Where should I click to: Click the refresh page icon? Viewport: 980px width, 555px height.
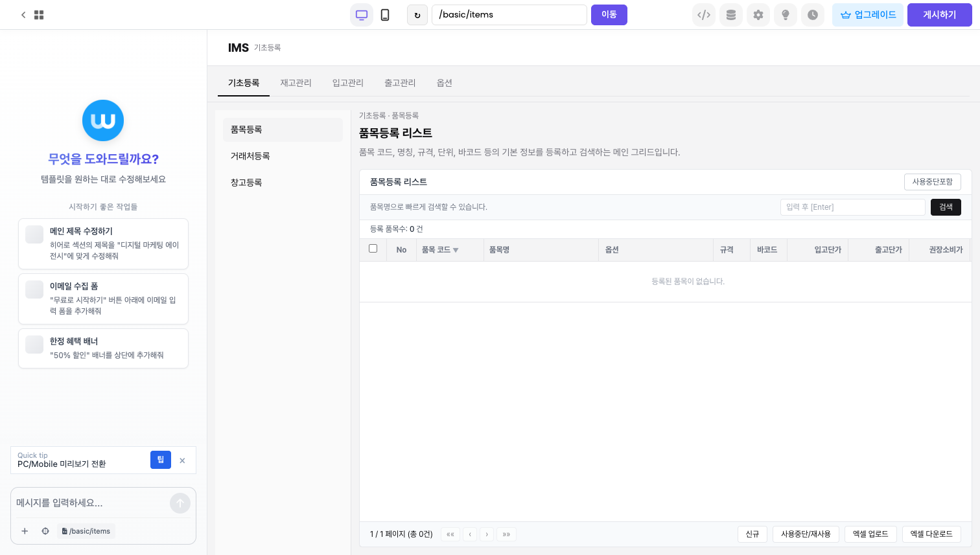417,14
